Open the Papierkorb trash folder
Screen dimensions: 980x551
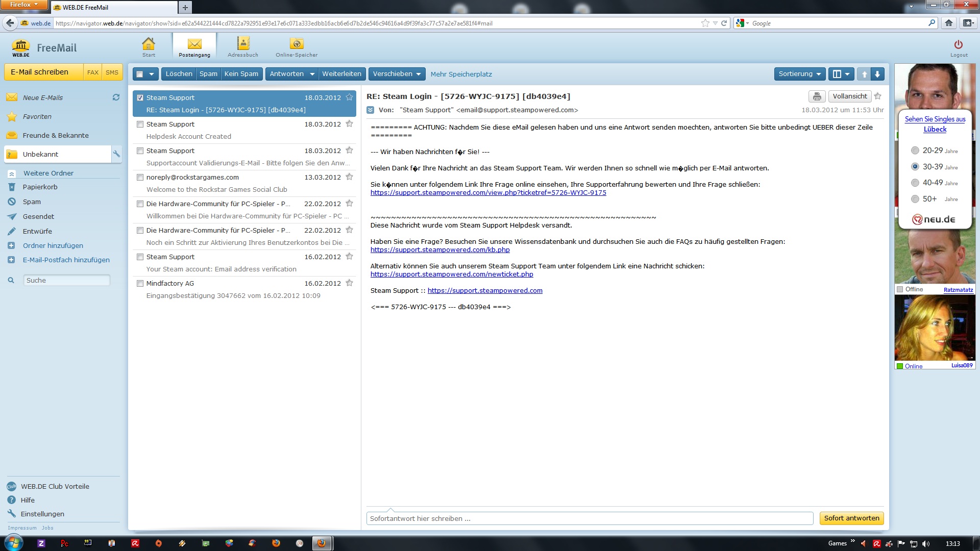click(40, 187)
